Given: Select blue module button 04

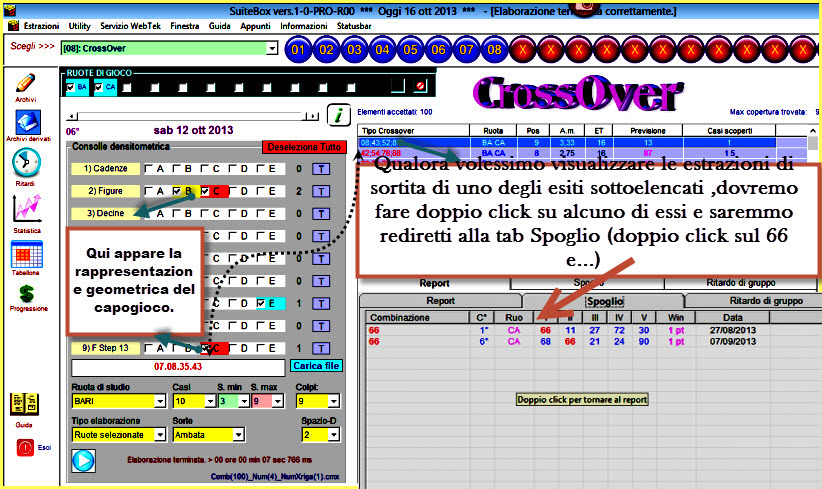Looking at the screenshot, I should pyautogui.click(x=383, y=50).
